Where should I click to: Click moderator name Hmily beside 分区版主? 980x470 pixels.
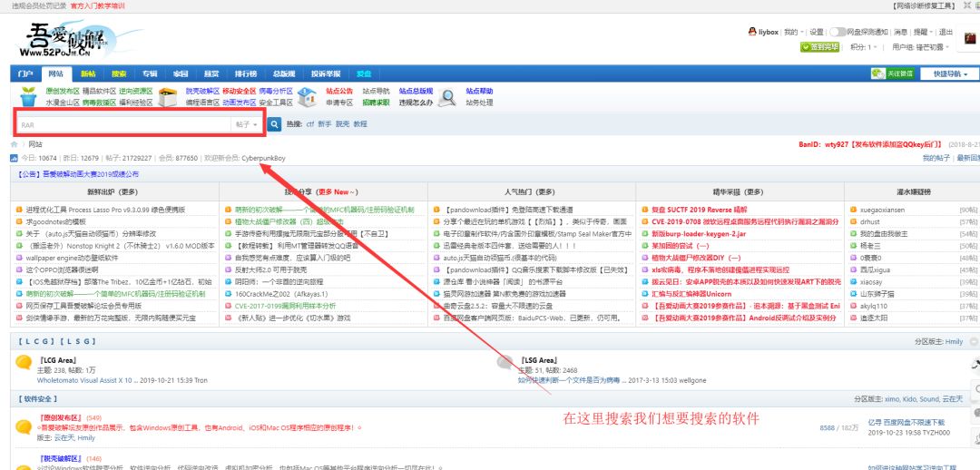[954, 342]
